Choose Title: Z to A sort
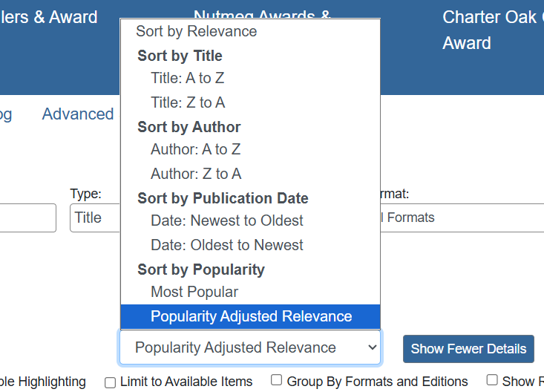The height and width of the screenshot is (392, 544). 187,102
